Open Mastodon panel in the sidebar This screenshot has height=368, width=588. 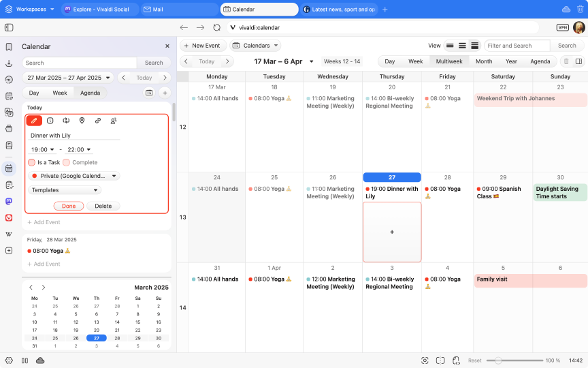click(9, 202)
